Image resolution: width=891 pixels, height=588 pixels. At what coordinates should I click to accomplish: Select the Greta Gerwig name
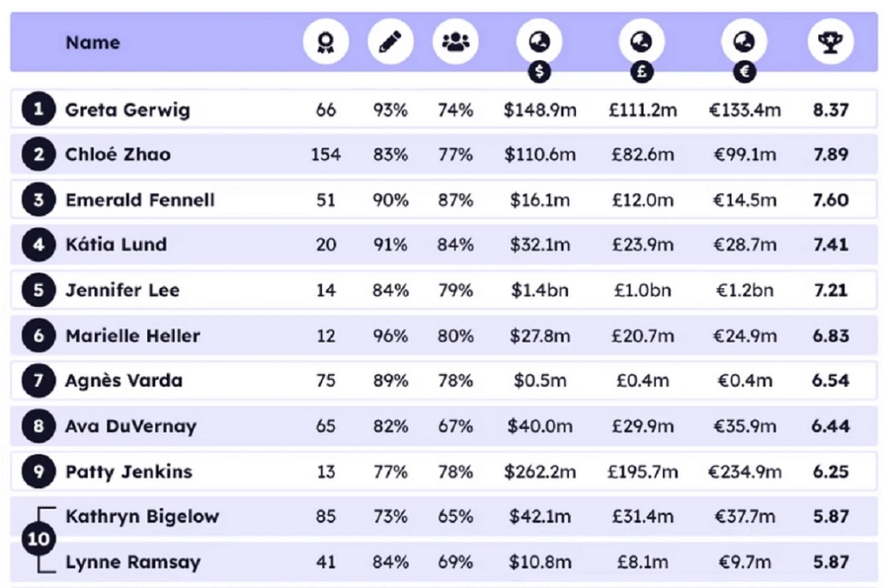click(x=127, y=110)
